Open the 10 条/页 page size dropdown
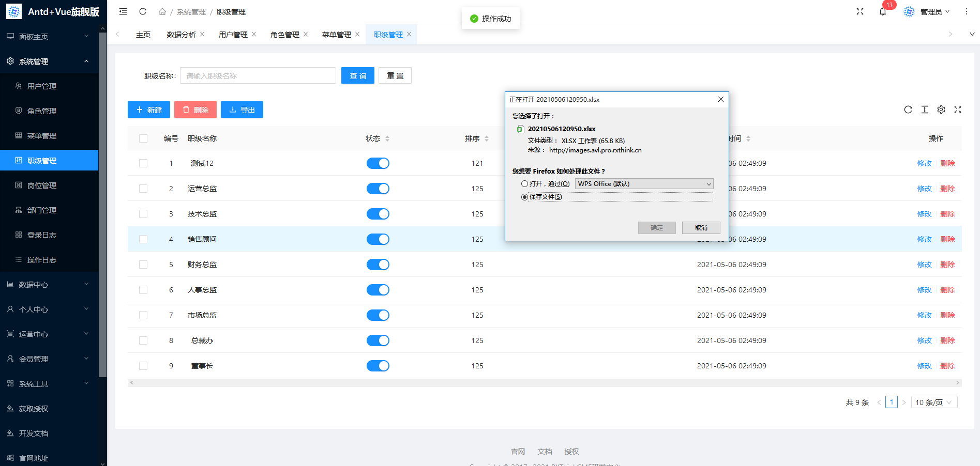Viewport: 980px width, 466px height. coord(934,402)
